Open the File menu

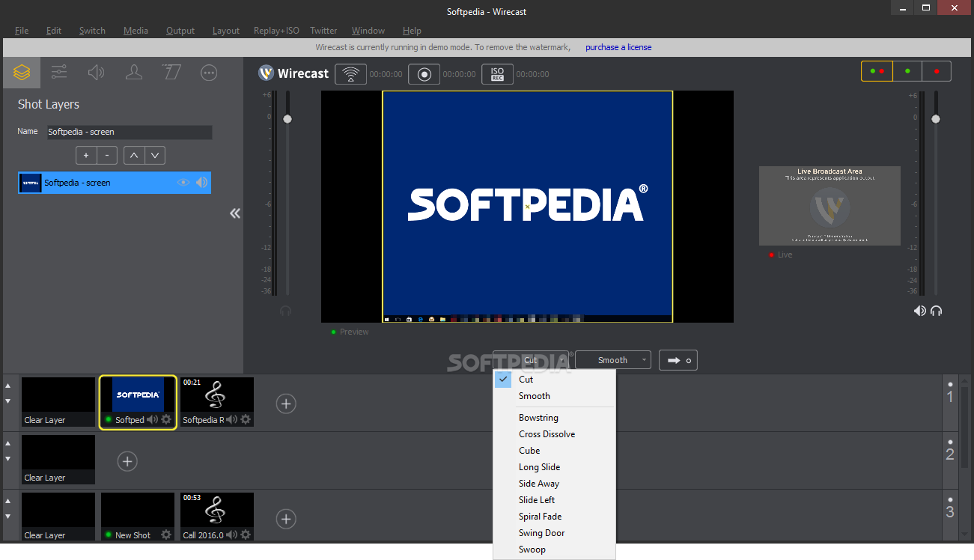point(22,31)
